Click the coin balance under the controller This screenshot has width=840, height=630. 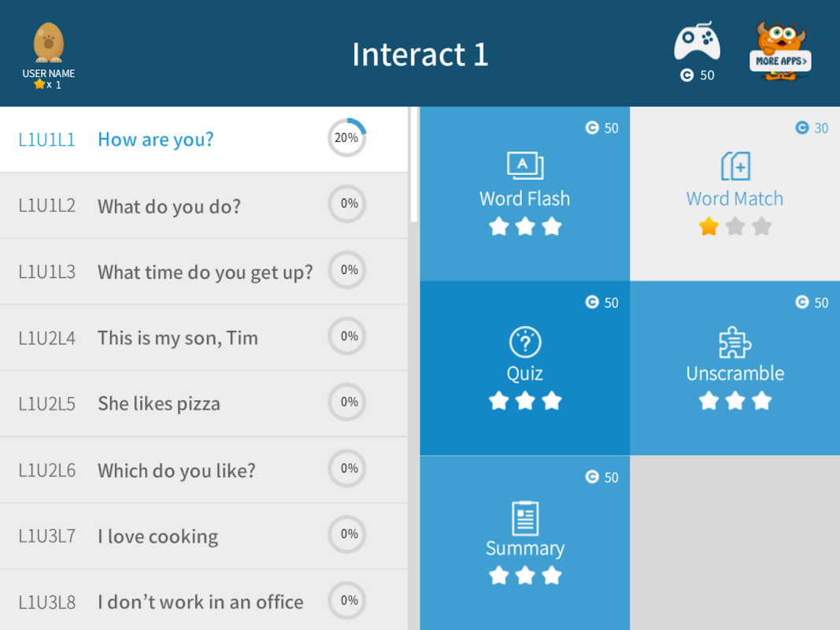coord(698,75)
